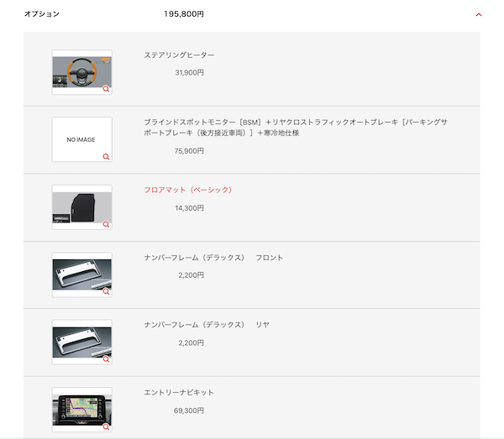The height and width of the screenshot is (439, 504).
Task: Zoom floor mat image via magnifier icon
Action: coord(107,224)
